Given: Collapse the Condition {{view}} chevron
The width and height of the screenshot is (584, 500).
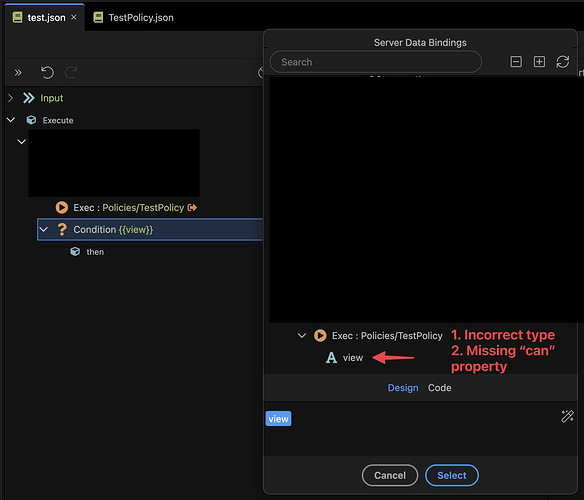Looking at the screenshot, I should click(x=44, y=230).
